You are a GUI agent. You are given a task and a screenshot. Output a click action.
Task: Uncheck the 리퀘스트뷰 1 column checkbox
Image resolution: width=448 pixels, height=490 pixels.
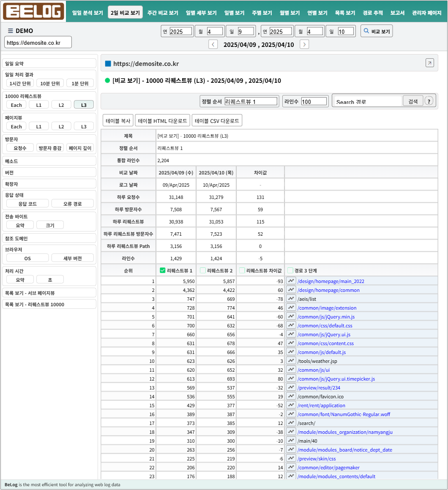[x=162, y=270]
